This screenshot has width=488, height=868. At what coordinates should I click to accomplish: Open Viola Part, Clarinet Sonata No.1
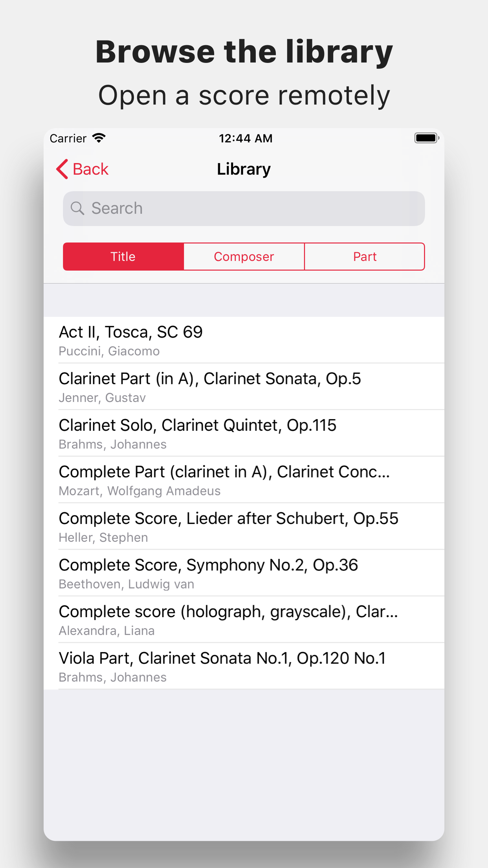coord(244,666)
